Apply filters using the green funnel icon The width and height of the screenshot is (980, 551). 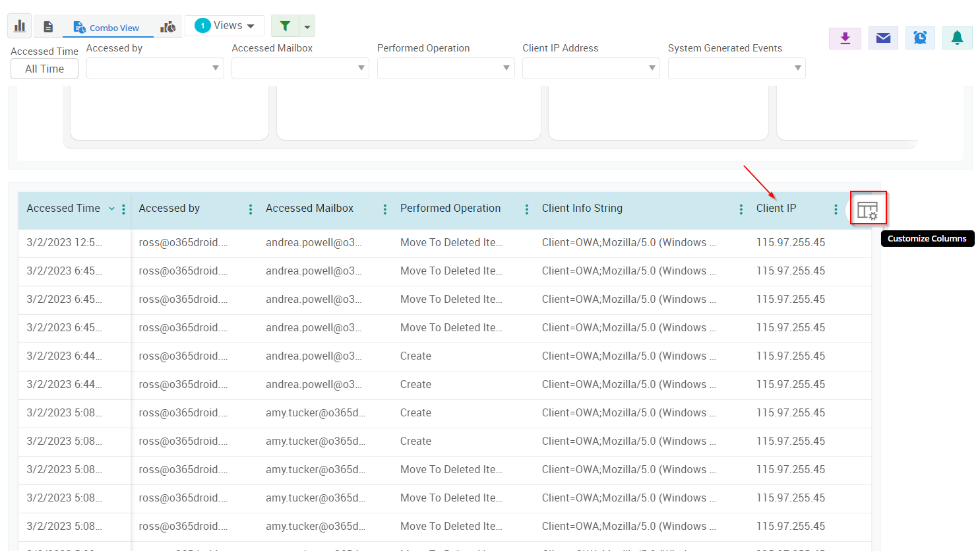point(285,25)
